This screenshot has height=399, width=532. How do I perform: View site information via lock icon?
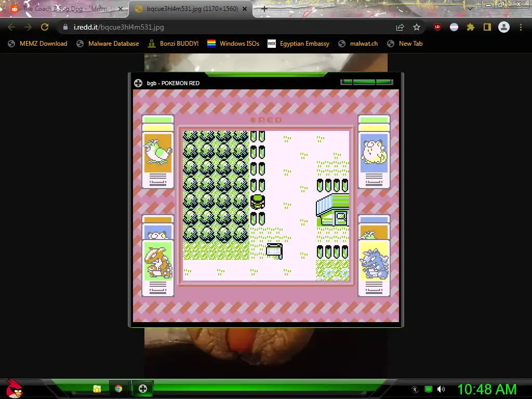click(x=65, y=27)
